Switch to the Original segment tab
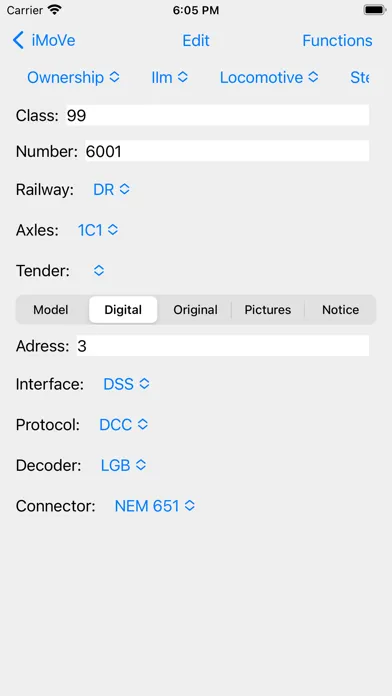 coord(195,309)
